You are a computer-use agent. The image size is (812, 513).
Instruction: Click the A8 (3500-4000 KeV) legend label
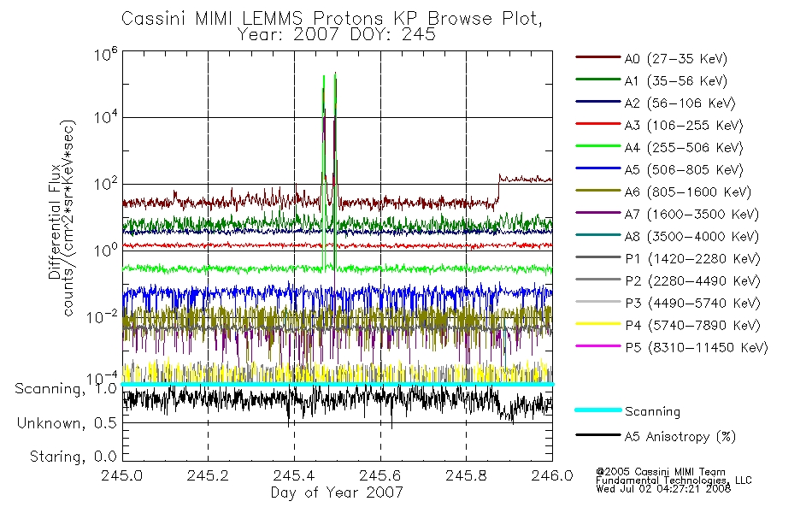(x=691, y=237)
